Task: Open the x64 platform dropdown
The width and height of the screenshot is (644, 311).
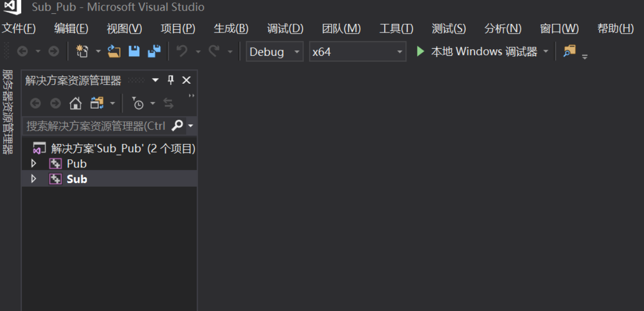Action: point(358,52)
